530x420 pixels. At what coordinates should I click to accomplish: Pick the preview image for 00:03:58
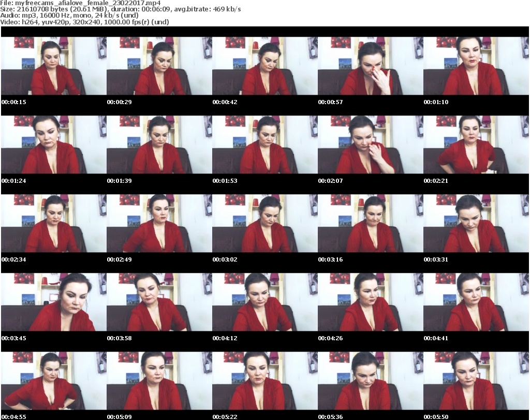coord(159,302)
